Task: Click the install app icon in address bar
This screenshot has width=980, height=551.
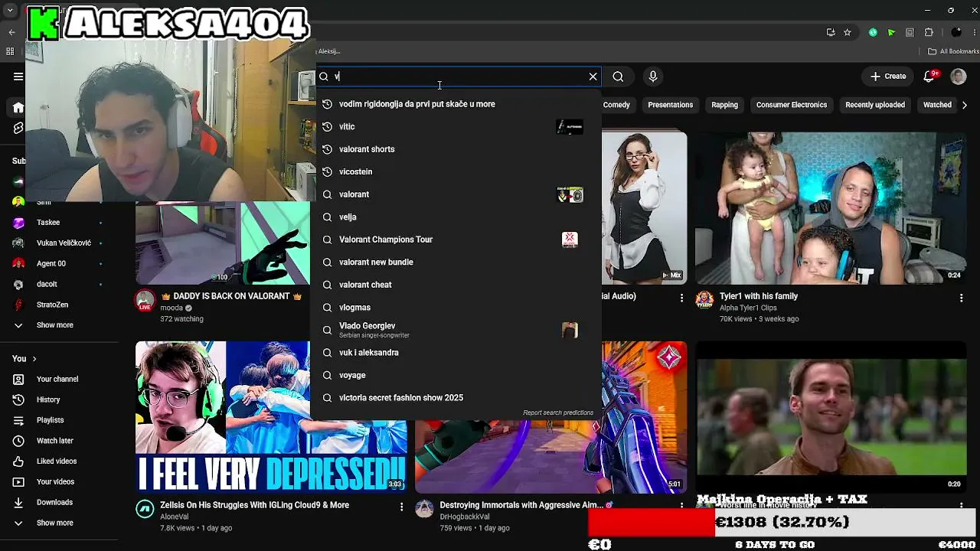Action: [x=831, y=32]
